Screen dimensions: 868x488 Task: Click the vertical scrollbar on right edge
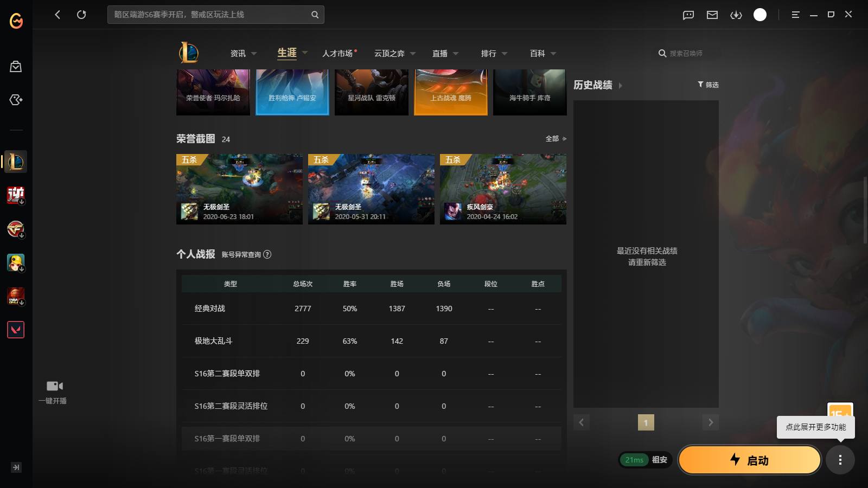click(865, 210)
